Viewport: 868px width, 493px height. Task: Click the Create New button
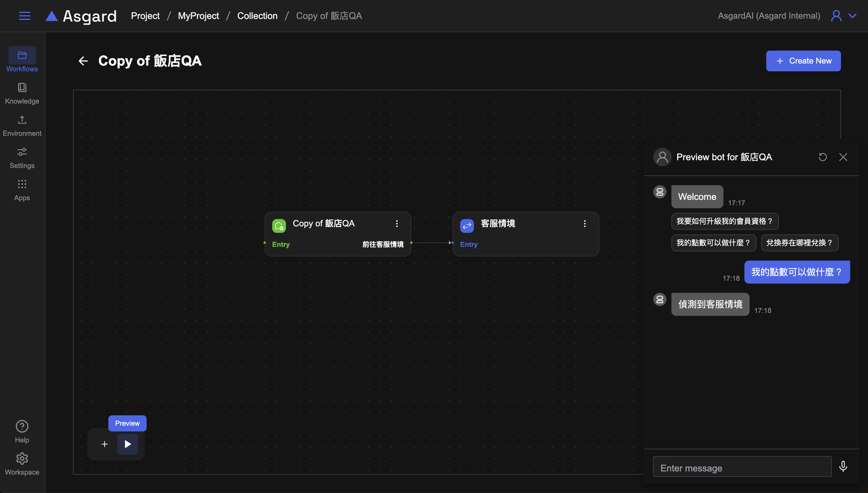tap(803, 61)
